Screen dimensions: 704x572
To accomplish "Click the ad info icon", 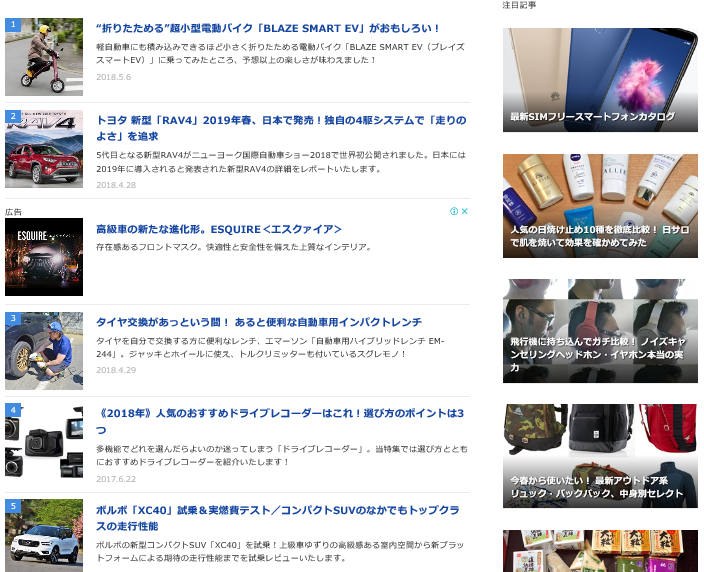I will click(x=454, y=211).
